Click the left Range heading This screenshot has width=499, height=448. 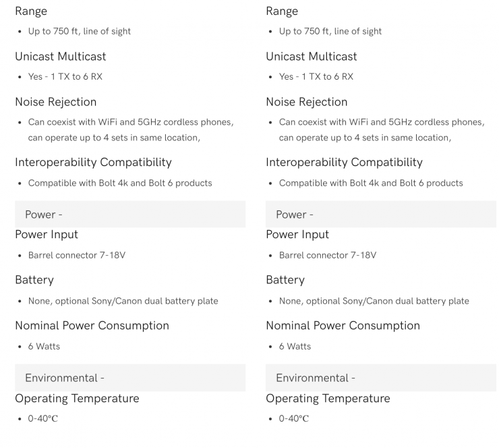pyautogui.click(x=31, y=11)
